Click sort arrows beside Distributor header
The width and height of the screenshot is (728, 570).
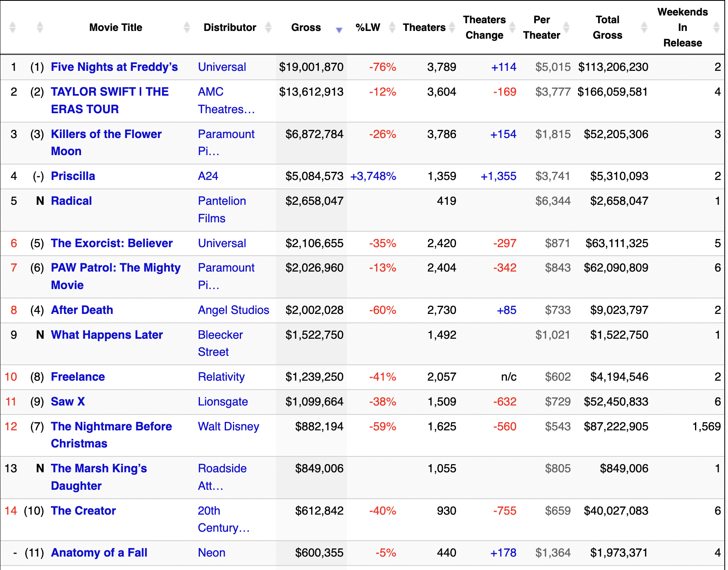pyautogui.click(x=268, y=27)
